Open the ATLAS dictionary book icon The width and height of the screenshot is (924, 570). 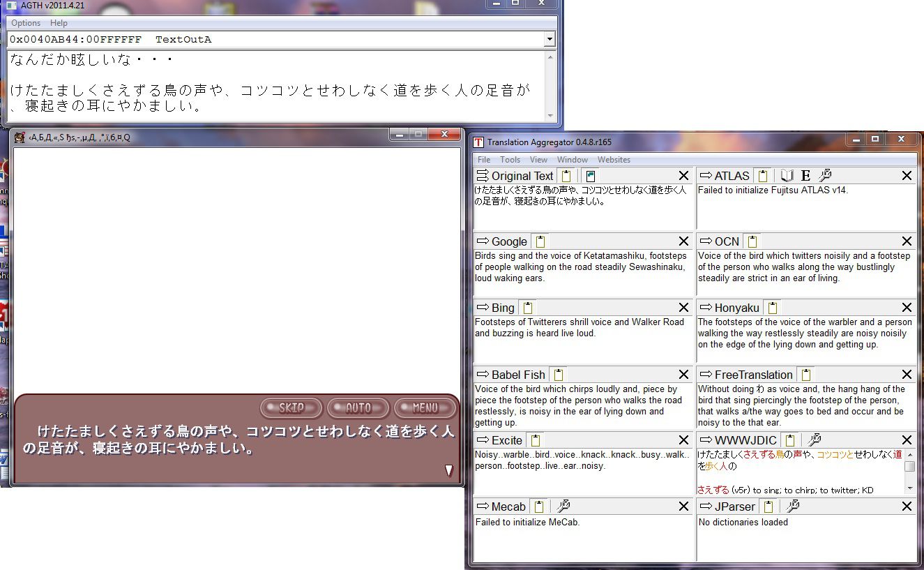coord(787,176)
